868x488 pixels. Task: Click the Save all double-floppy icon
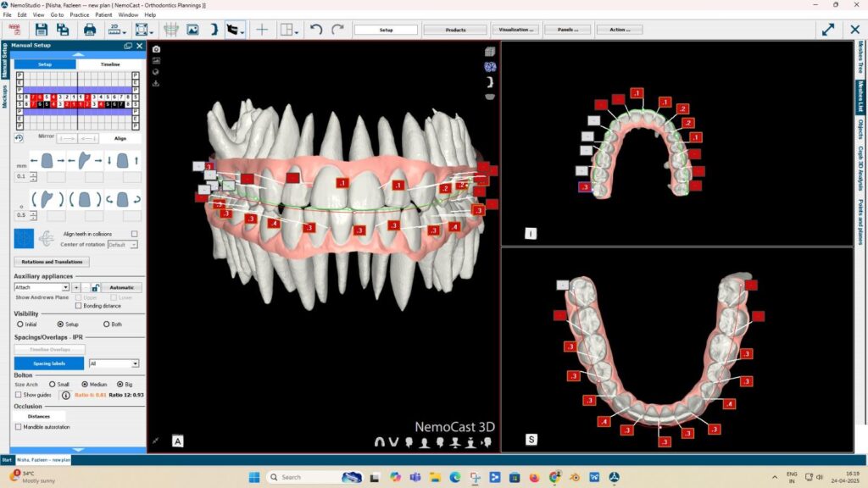[x=63, y=30]
